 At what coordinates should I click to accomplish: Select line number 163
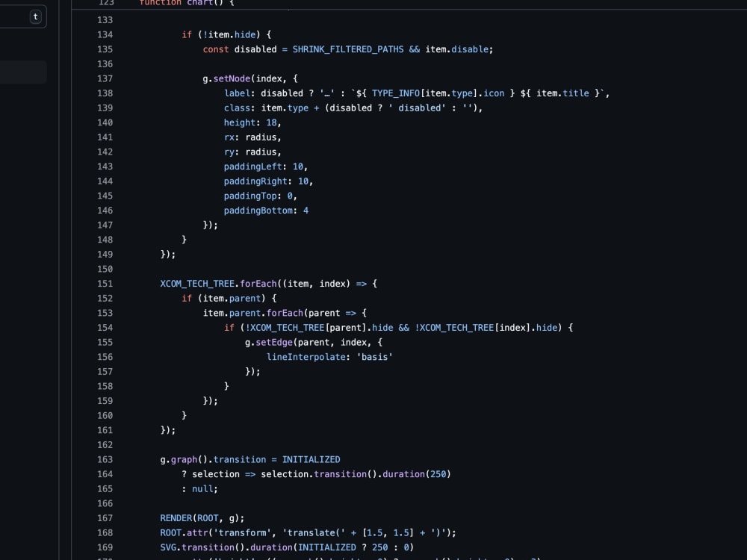click(x=105, y=460)
